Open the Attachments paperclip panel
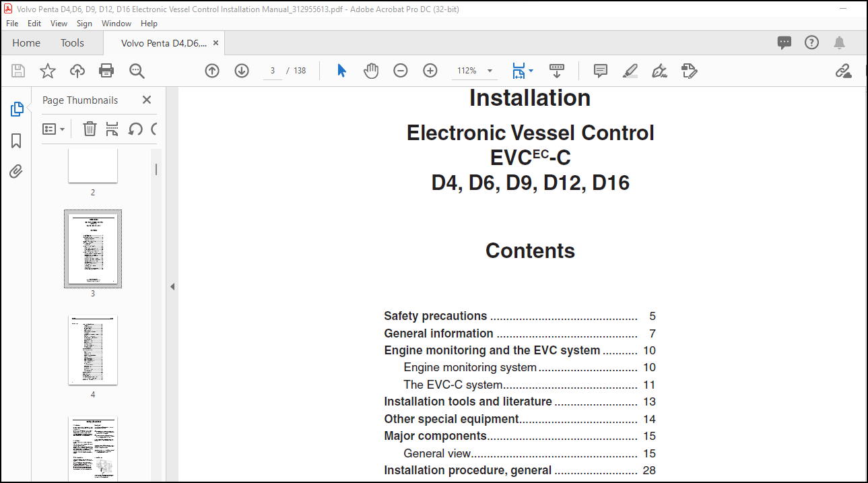This screenshot has width=868, height=483. pos(17,172)
